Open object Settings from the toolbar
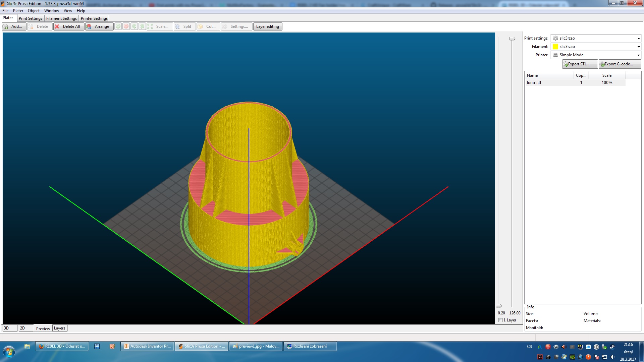This screenshot has height=362, width=644. [x=236, y=26]
